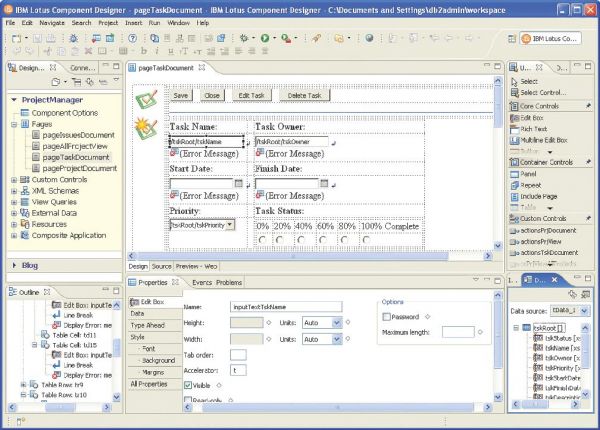Expand the XML Schemas tree node
The height and width of the screenshot is (430, 600).
click(14, 191)
